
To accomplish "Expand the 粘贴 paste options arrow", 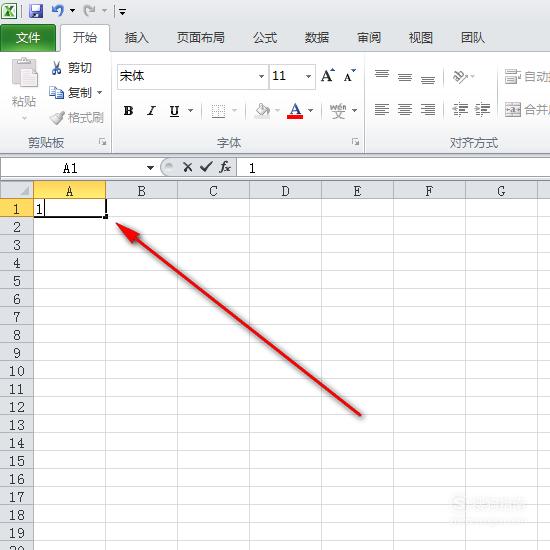I will [24, 118].
